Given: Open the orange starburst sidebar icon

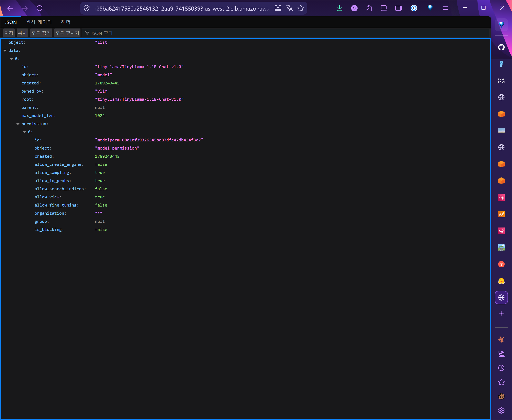Looking at the screenshot, I should [x=501, y=339].
